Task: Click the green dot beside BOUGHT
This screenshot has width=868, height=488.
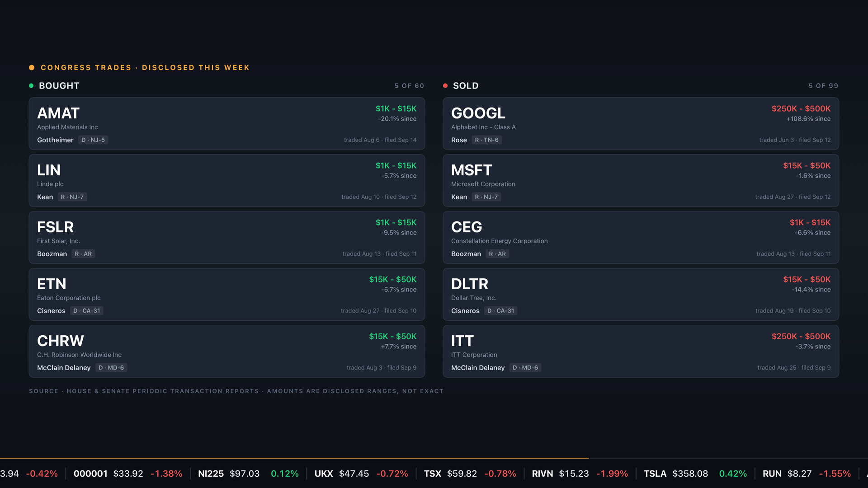Action: point(31,85)
